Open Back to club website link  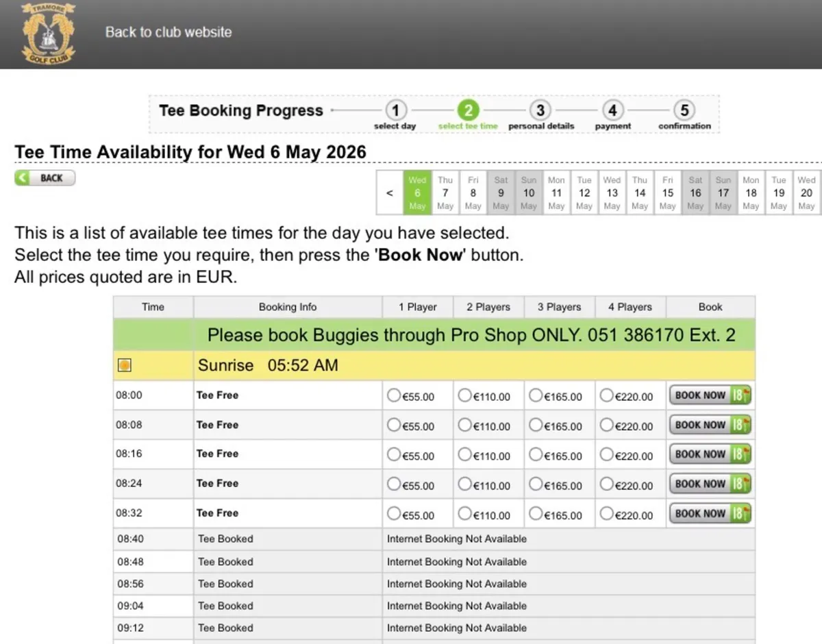point(169,32)
